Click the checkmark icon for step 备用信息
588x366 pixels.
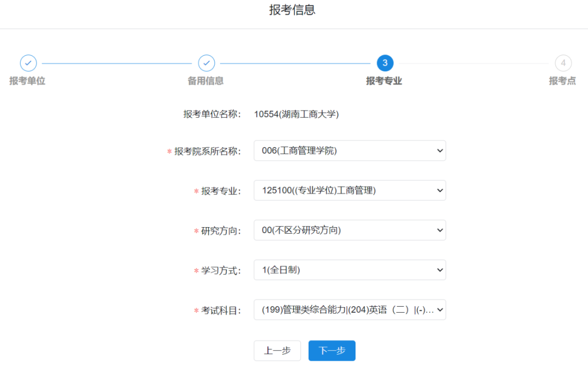coord(206,63)
